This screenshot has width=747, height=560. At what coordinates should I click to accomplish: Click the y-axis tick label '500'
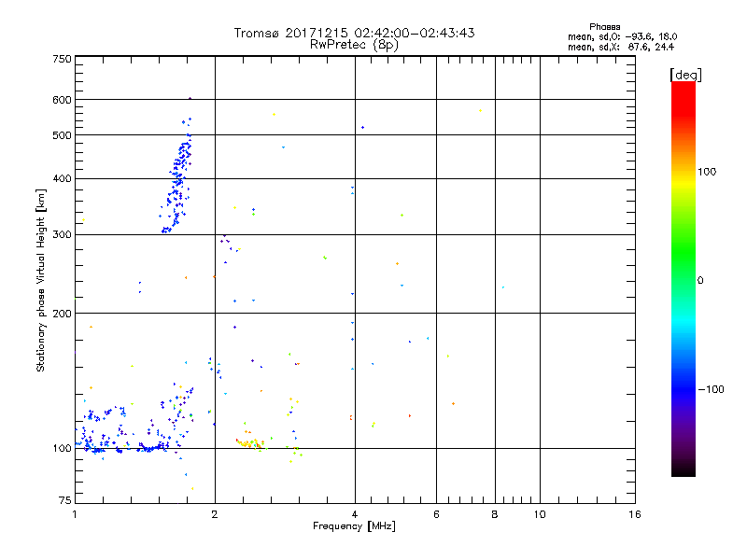tap(62, 135)
